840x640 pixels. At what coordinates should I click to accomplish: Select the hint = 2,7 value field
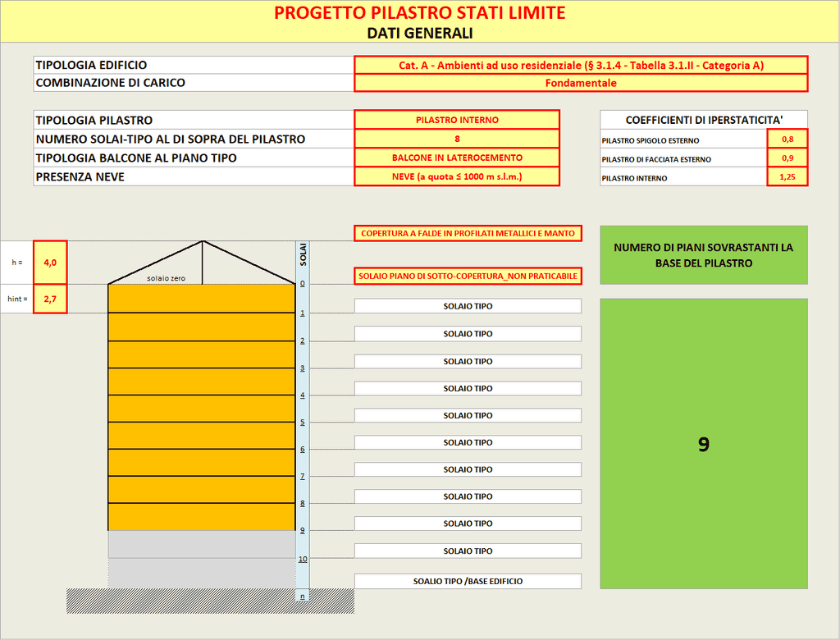[x=50, y=299]
